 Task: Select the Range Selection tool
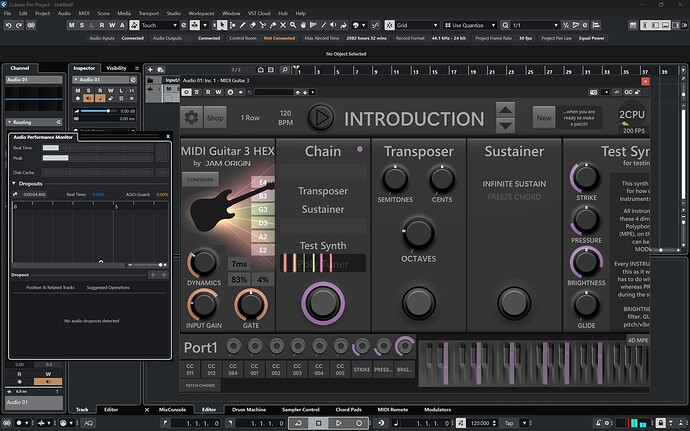(x=232, y=26)
